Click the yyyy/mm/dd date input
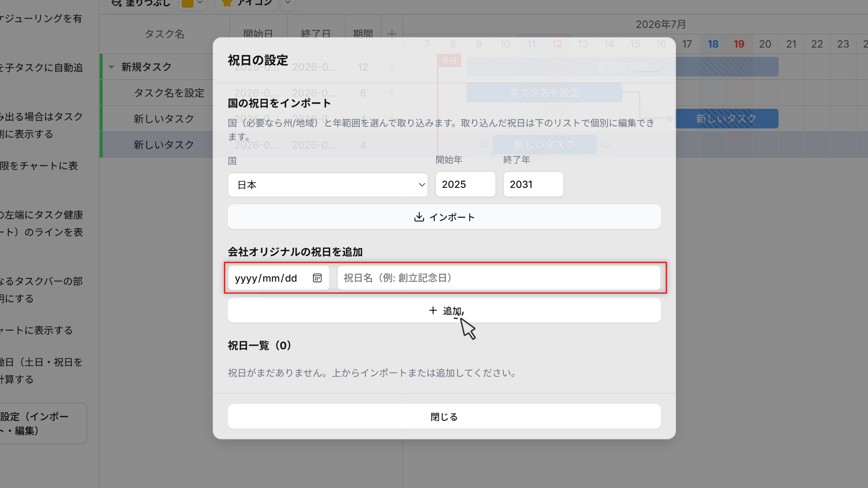The image size is (868, 488). click(279, 278)
